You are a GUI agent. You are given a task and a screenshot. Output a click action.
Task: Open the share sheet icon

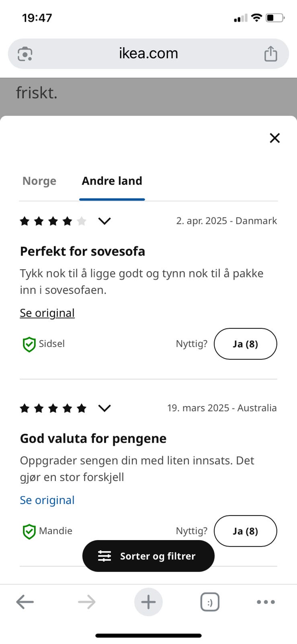pos(270,54)
